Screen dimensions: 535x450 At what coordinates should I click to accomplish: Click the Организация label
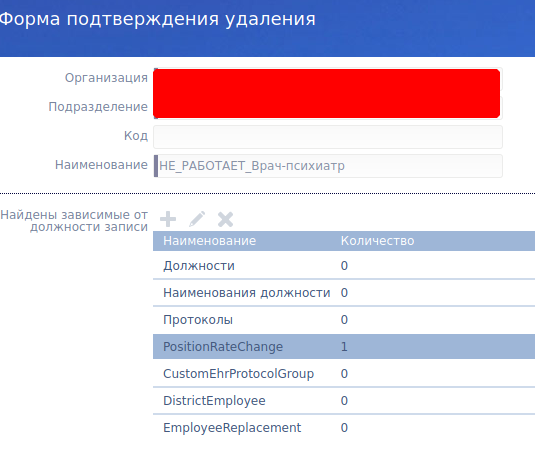106,78
